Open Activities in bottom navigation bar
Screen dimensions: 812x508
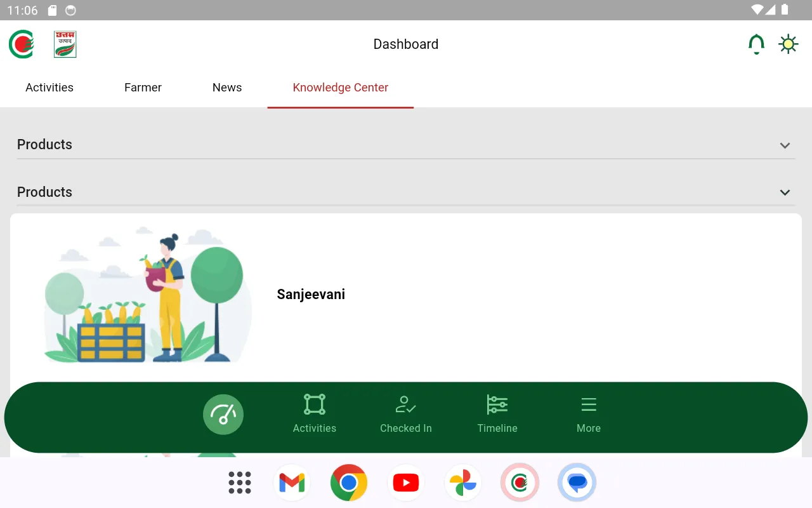[315, 414]
